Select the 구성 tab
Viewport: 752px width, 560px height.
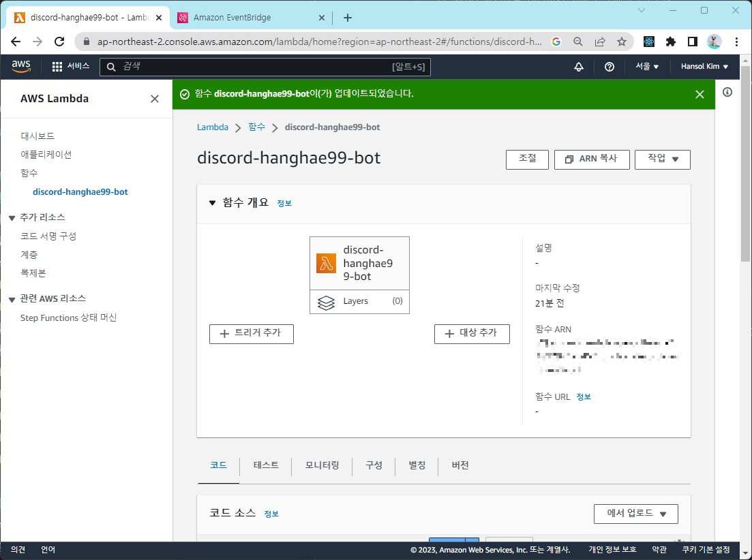374,465
